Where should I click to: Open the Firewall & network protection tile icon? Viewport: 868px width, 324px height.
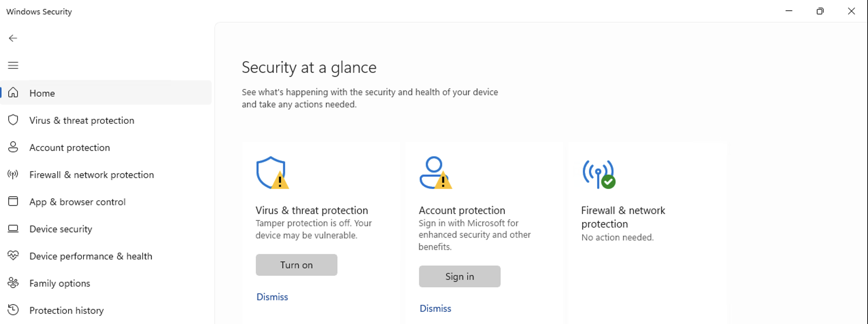pyautogui.click(x=599, y=174)
